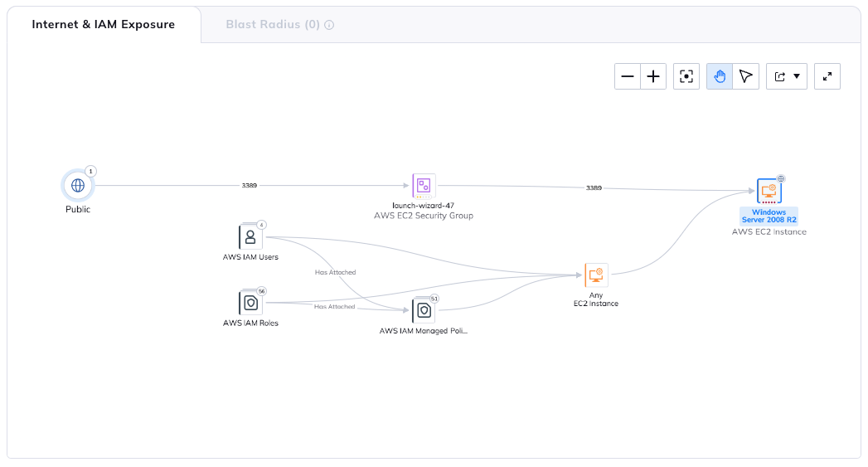868x467 pixels.
Task: Switch to the pointer select tool
Action: (745, 76)
